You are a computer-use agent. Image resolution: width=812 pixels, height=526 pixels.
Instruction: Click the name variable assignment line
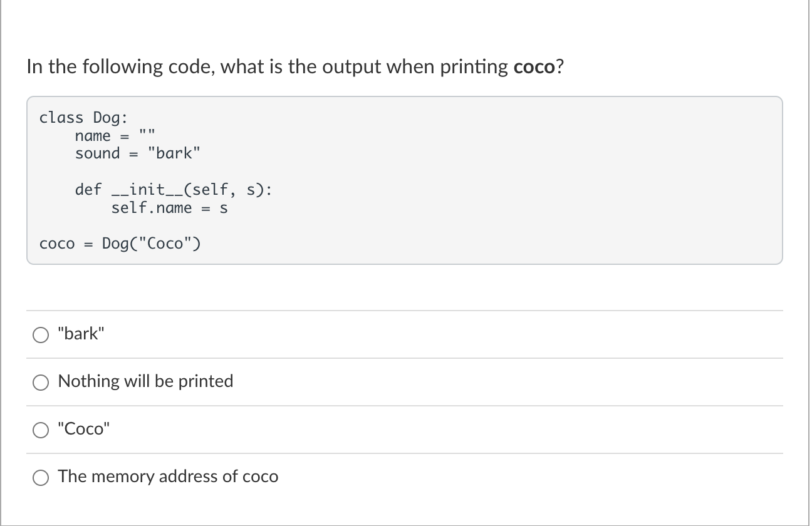pyautogui.click(x=115, y=135)
